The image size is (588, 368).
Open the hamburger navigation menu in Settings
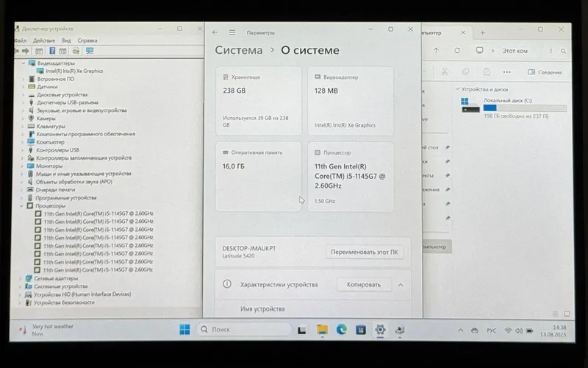point(232,32)
